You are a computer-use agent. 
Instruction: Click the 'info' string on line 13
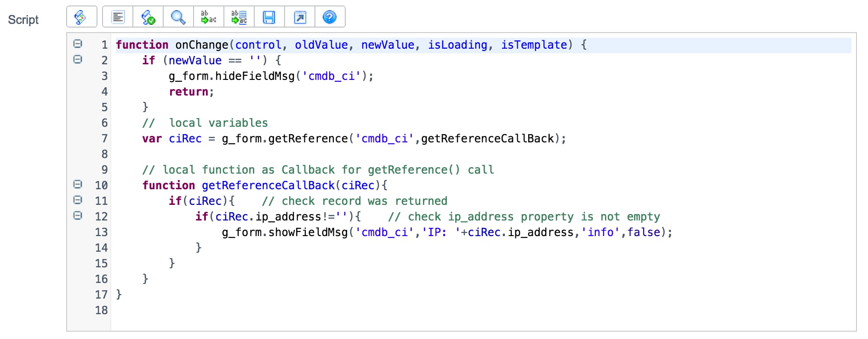click(600, 232)
